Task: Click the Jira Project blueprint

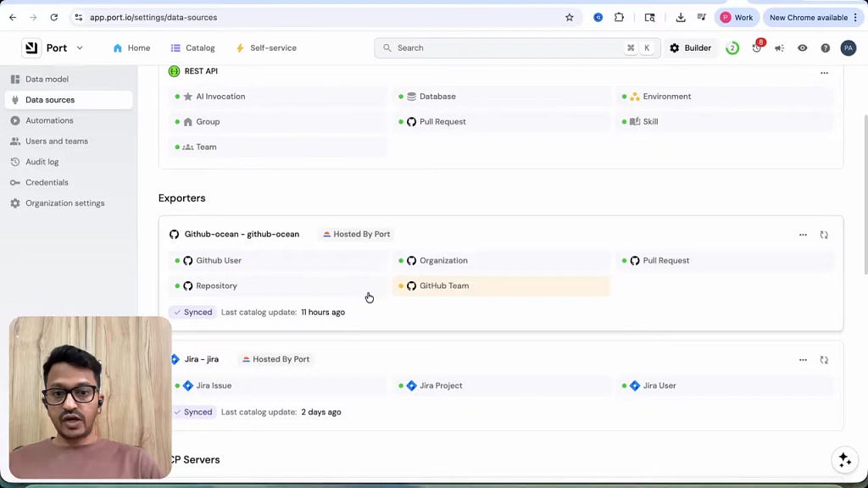Action: [501, 385]
